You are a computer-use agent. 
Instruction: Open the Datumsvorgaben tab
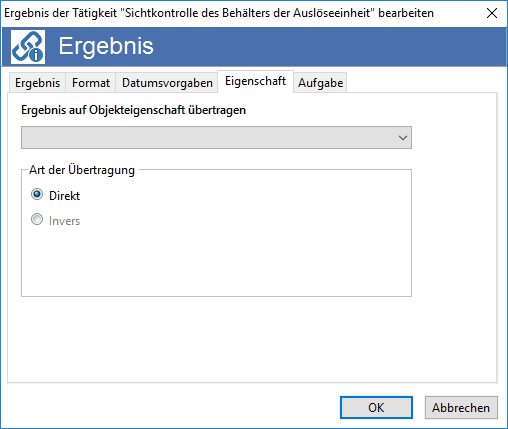[167, 83]
